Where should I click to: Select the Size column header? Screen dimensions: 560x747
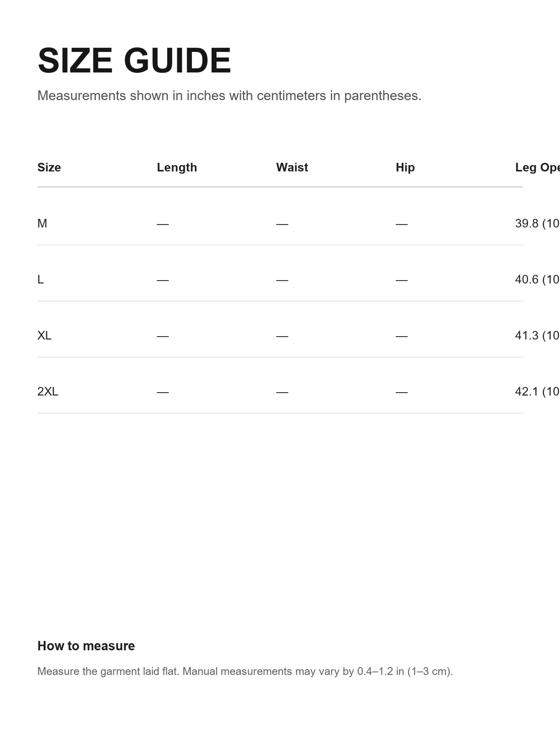(49, 167)
